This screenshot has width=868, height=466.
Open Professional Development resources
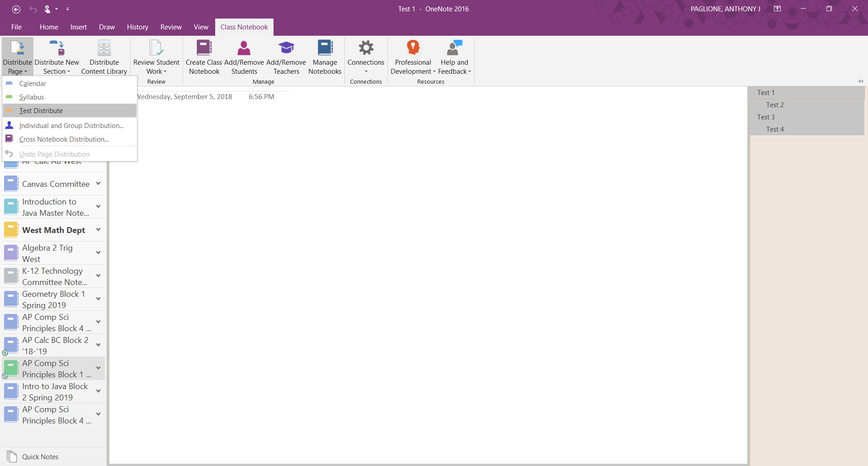pyautogui.click(x=413, y=57)
